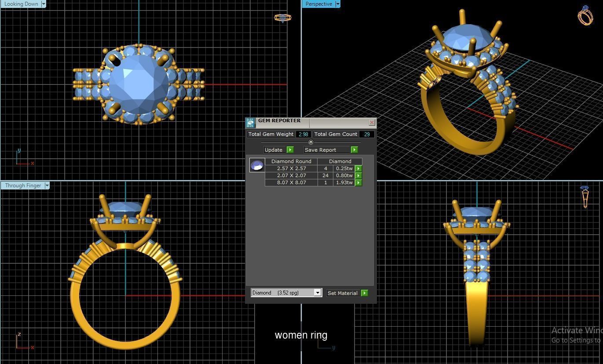Screen dimensions: 603x364
Task: Click the 0.80tw weight cell
Action: click(x=344, y=175)
